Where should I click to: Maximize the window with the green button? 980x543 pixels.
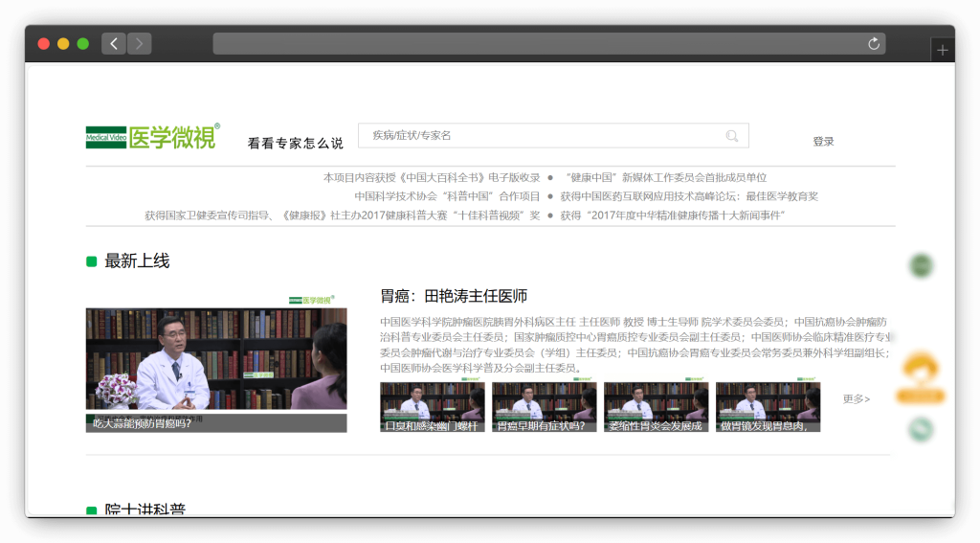pos(82,44)
